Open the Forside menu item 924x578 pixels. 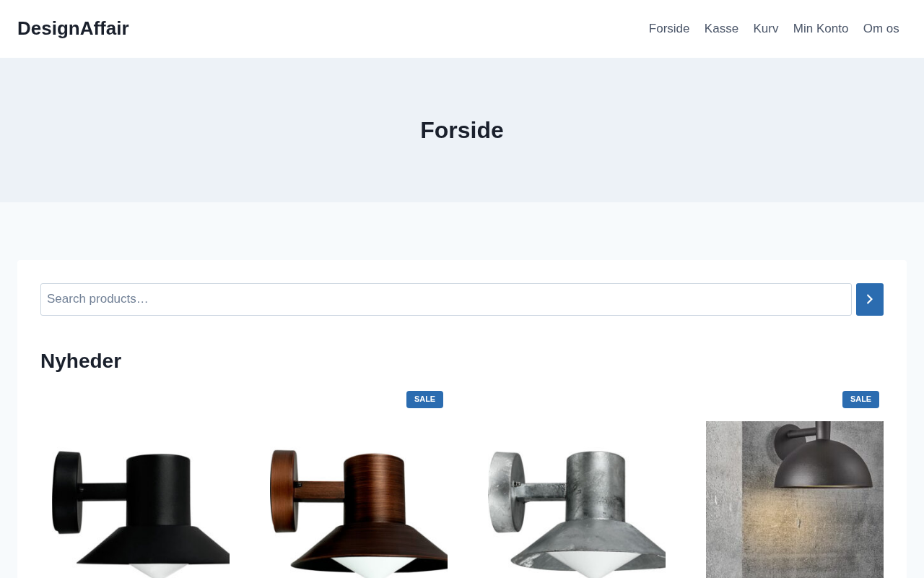coord(669,29)
